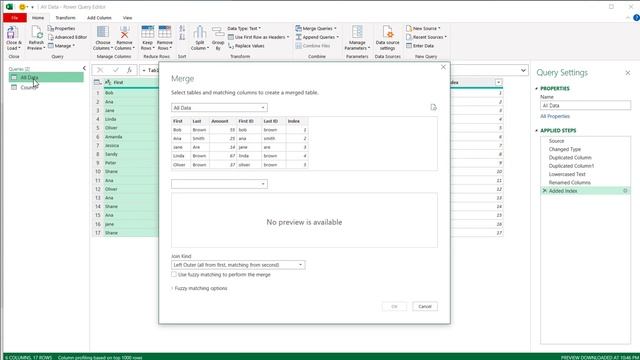The height and width of the screenshot is (360, 640).
Task: Open the first table dropdown showing All Data
Action: click(219, 108)
